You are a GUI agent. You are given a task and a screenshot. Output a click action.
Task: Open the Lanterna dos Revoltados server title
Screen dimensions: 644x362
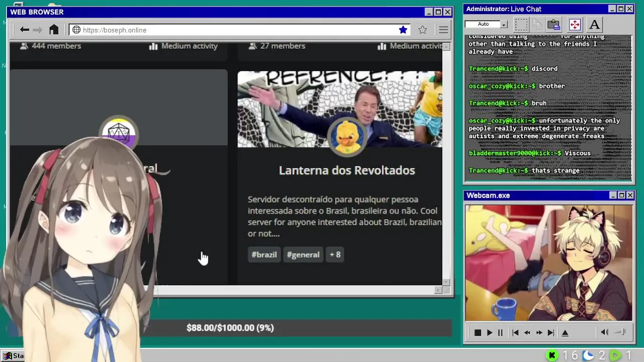pyautogui.click(x=347, y=170)
